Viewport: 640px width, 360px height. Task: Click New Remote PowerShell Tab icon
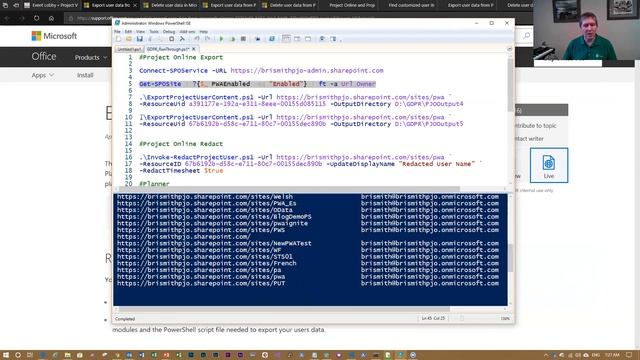(258, 39)
